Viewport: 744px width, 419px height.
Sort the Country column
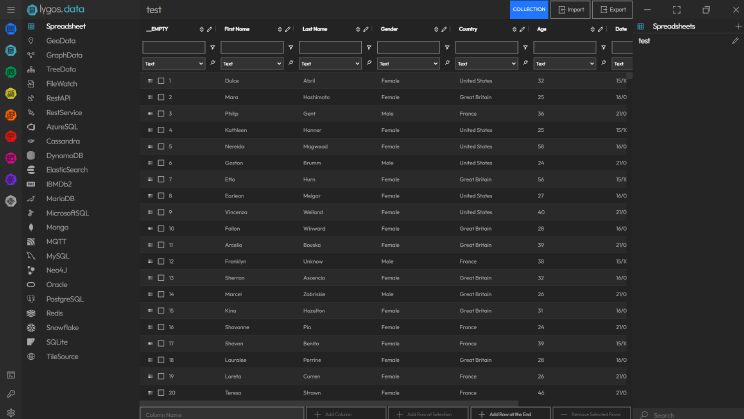[514, 29]
